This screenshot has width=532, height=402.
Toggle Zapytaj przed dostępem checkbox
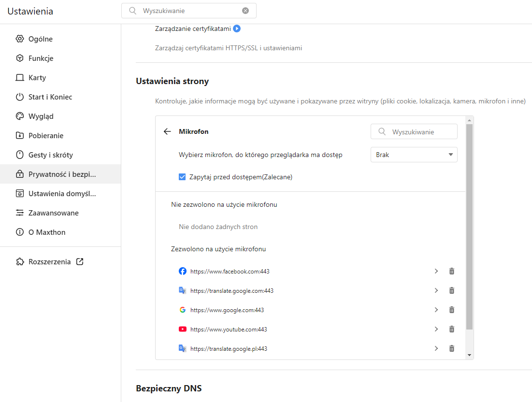point(182,177)
